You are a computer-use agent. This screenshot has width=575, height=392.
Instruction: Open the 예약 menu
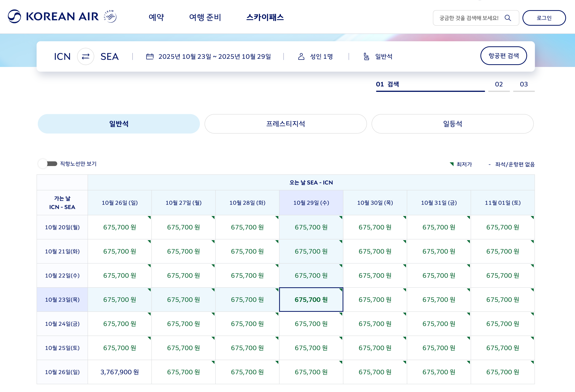(156, 17)
